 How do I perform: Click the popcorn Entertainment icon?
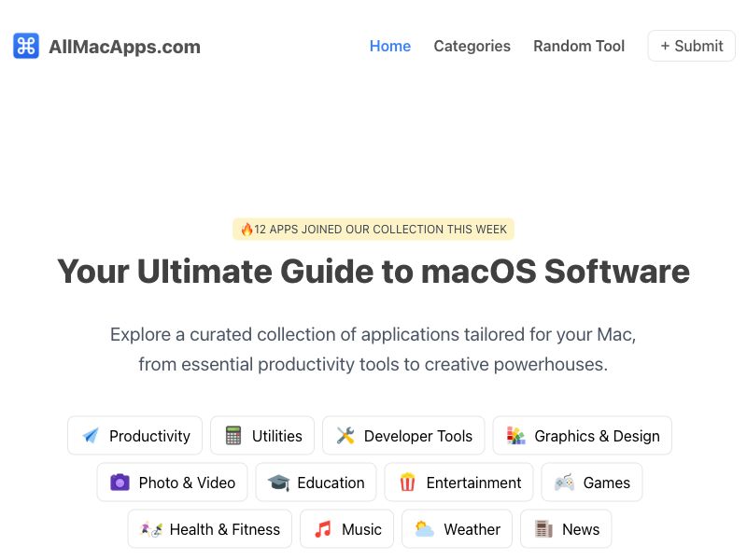pyautogui.click(x=407, y=482)
